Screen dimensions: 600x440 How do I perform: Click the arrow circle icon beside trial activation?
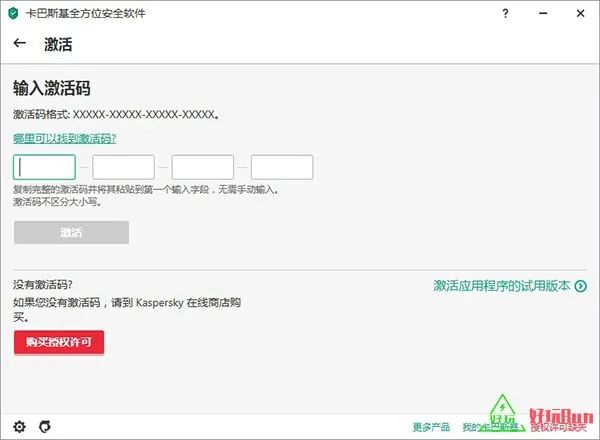[x=580, y=286]
